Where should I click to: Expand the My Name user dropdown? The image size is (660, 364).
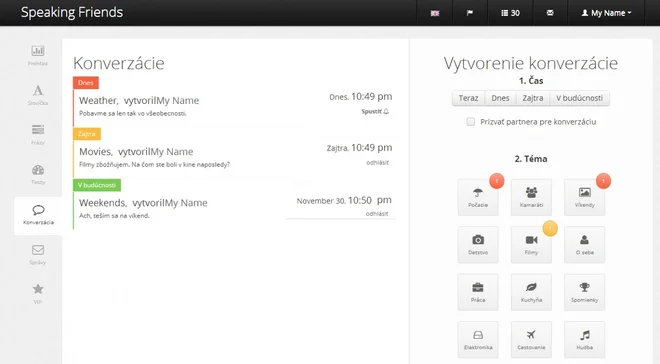[x=607, y=13]
